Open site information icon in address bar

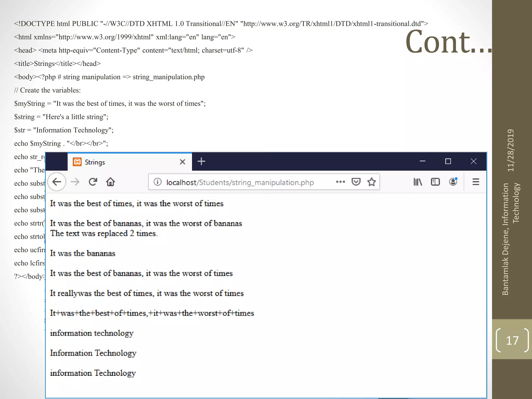[157, 182]
